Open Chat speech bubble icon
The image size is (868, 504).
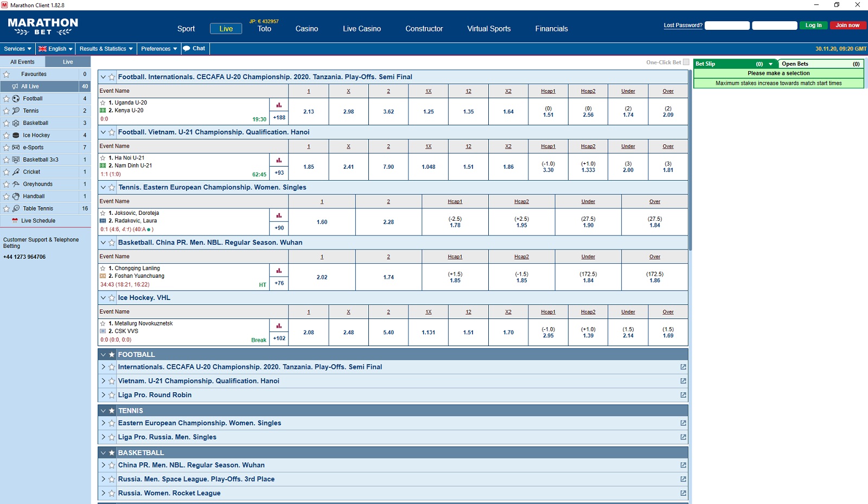pyautogui.click(x=187, y=49)
